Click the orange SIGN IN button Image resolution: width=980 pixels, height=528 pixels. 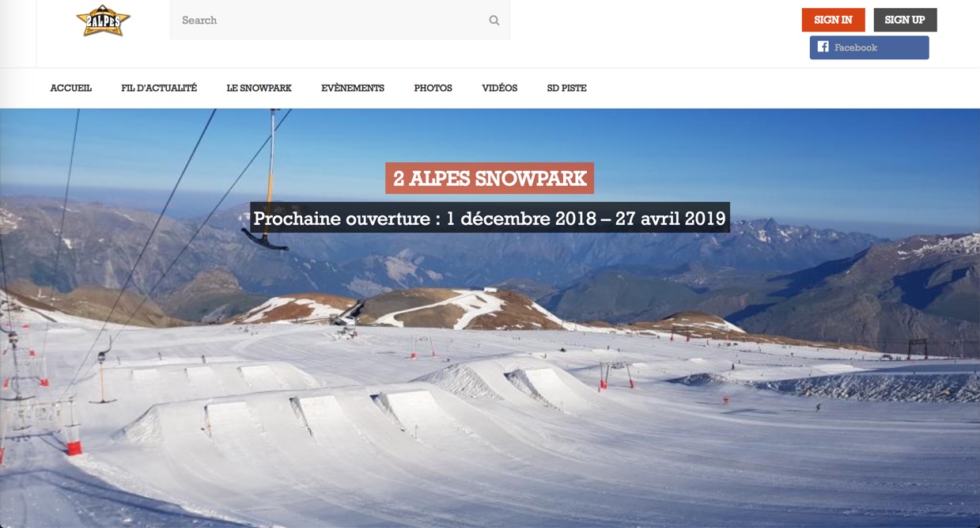tap(833, 20)
